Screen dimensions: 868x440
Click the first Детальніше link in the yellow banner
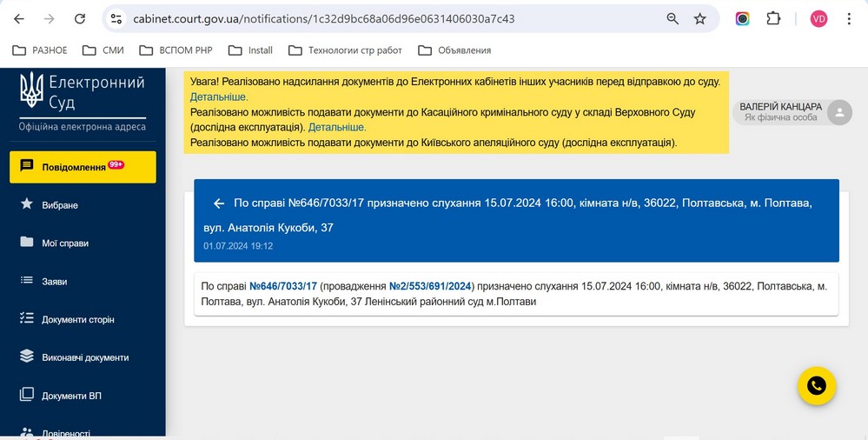click(219, 97)
